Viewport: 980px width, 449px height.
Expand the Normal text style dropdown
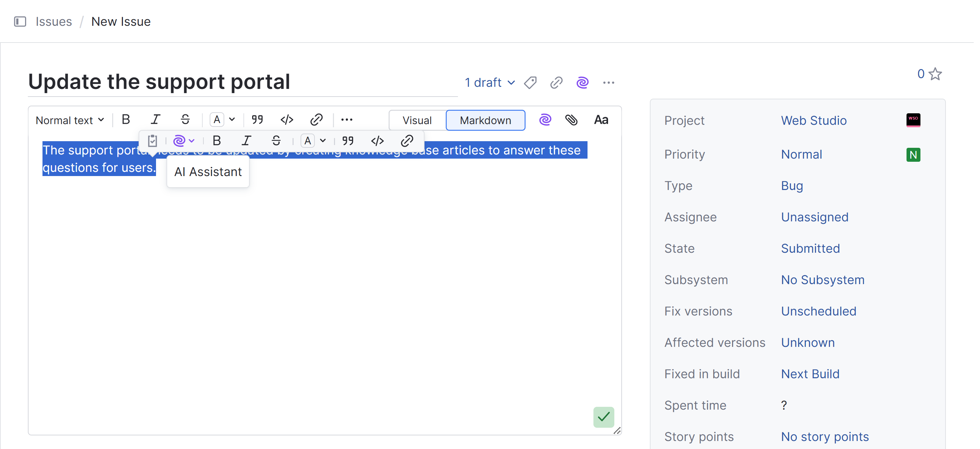tap(70, 120)
